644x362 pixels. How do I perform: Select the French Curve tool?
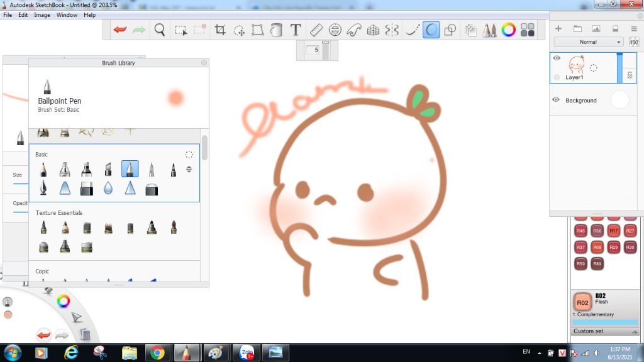(x=354, y=30)
